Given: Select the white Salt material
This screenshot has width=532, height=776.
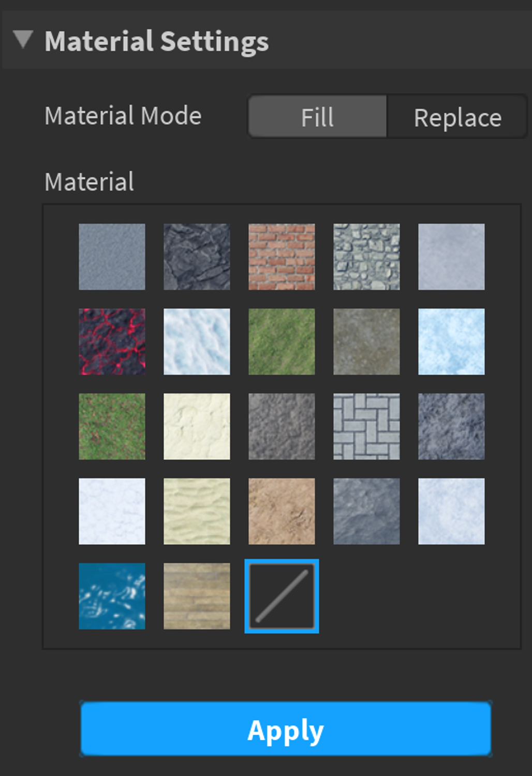Looking at the screenshot, I should coord(112,511).
